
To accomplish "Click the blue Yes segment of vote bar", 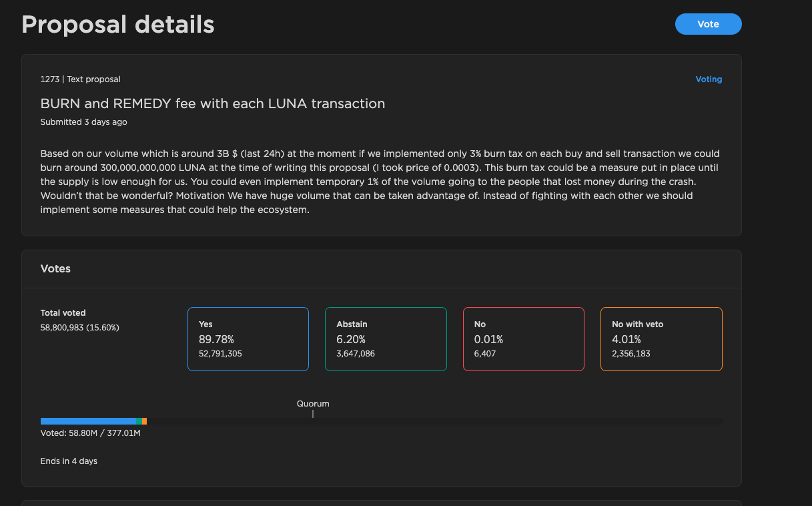I will pyautogui.click(x=88, y=421).
